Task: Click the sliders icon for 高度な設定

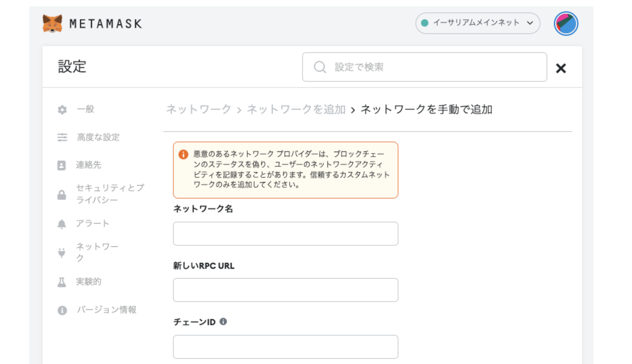Action: (62, 137)
